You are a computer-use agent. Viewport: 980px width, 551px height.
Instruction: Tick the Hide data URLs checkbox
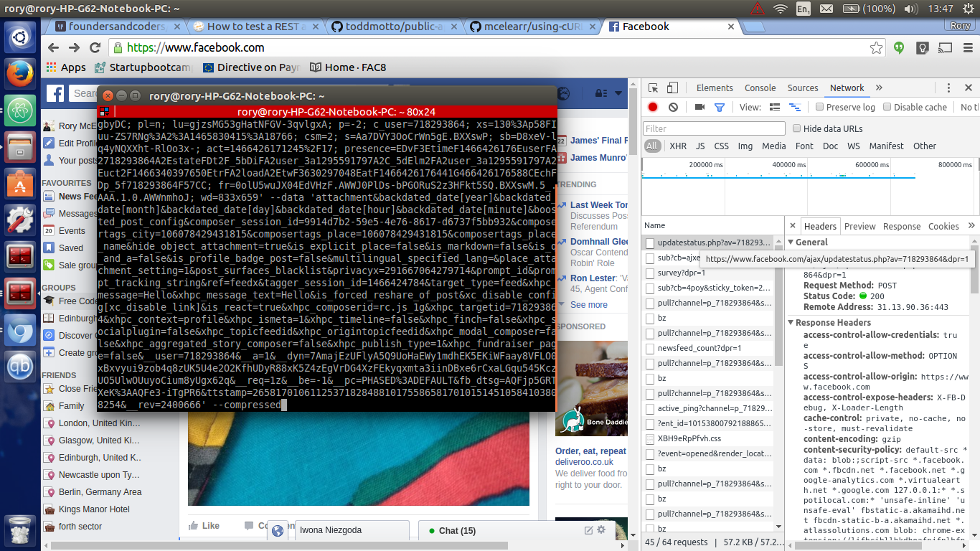796,128
